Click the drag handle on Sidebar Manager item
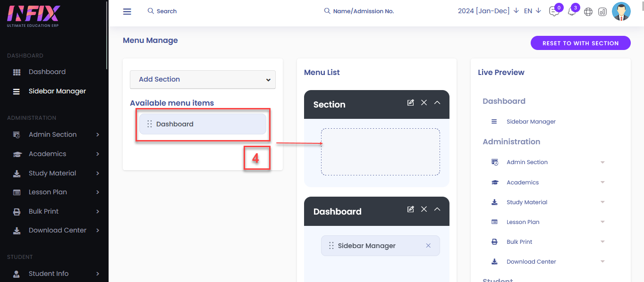Viewport: 644px width, 282px height. [331, 246]
